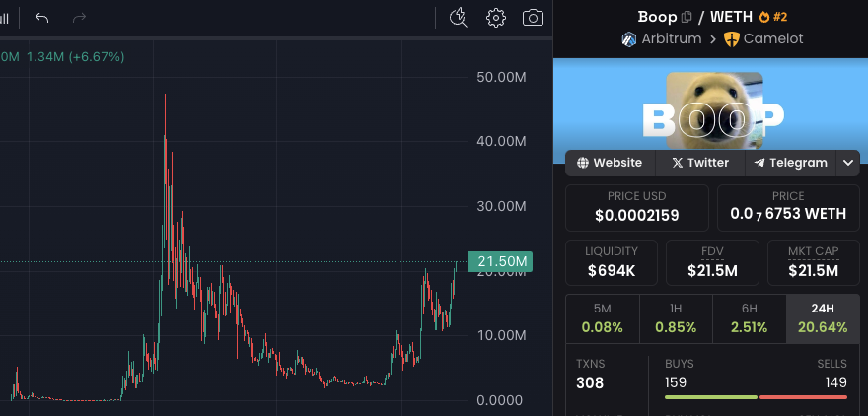This screenshot has height=416, width=868.
Task: Click the red sells ratio bar
Action: pos(803,397)
